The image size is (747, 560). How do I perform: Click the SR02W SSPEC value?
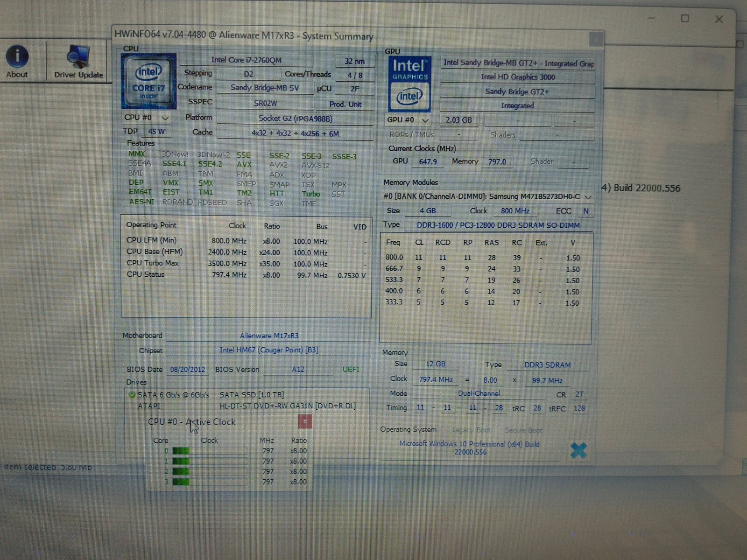(x=265, y=103)
